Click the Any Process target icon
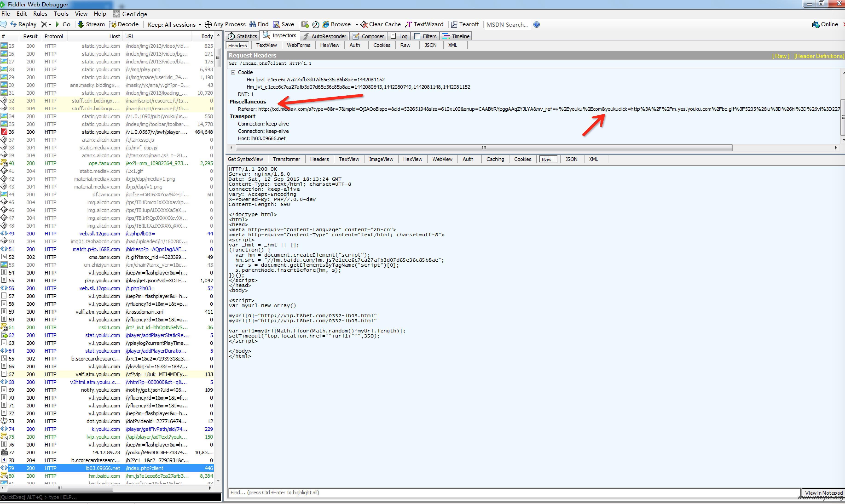The width and height of the screenshot is (845, 504). coord(208,24)
